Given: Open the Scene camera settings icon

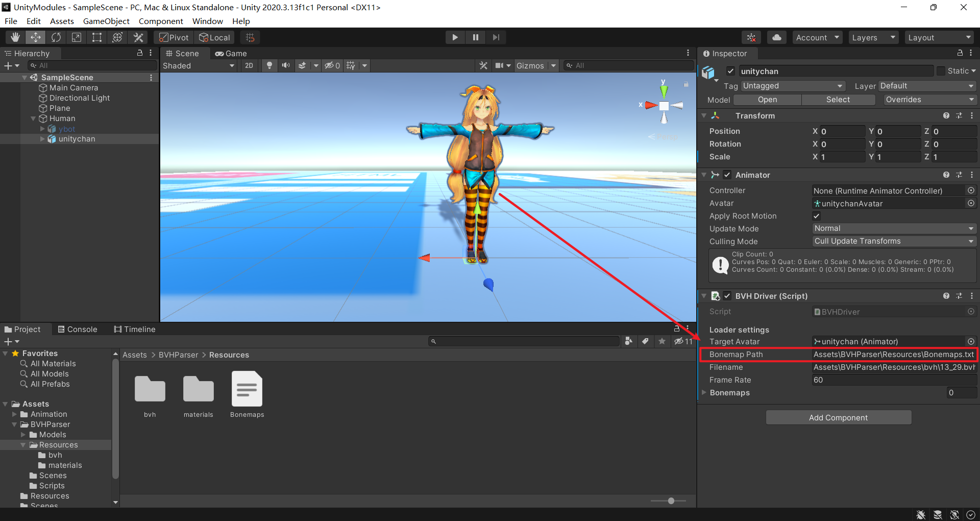Looking at the screenshot, I should tap(500, 65).
